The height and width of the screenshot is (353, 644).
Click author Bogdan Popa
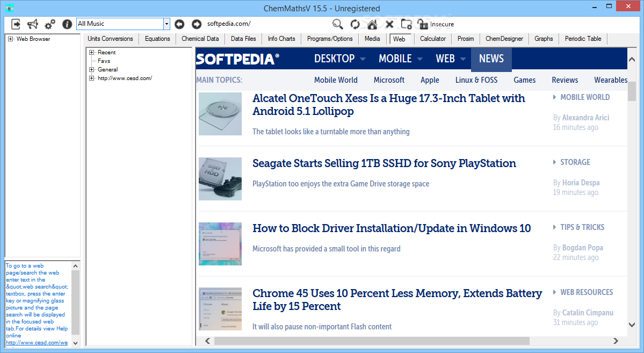(582, 248)
